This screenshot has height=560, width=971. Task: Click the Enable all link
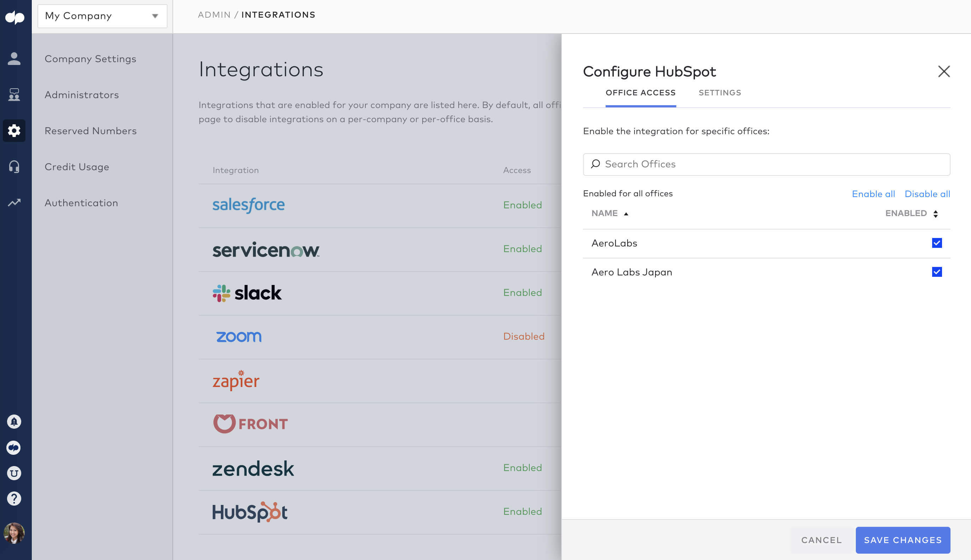point(873,194)
